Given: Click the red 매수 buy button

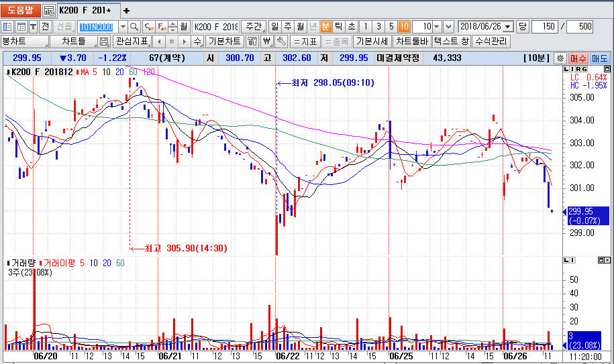Looking at the screenshot, I should pyautogui.click(x=578, y=58).
